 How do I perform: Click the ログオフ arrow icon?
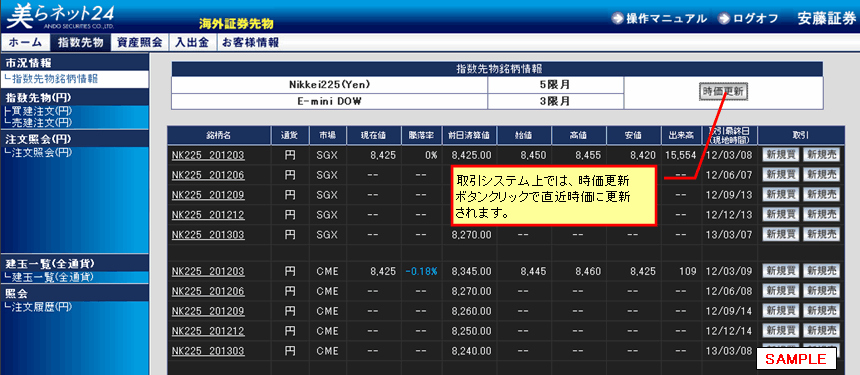pos(725,19)
